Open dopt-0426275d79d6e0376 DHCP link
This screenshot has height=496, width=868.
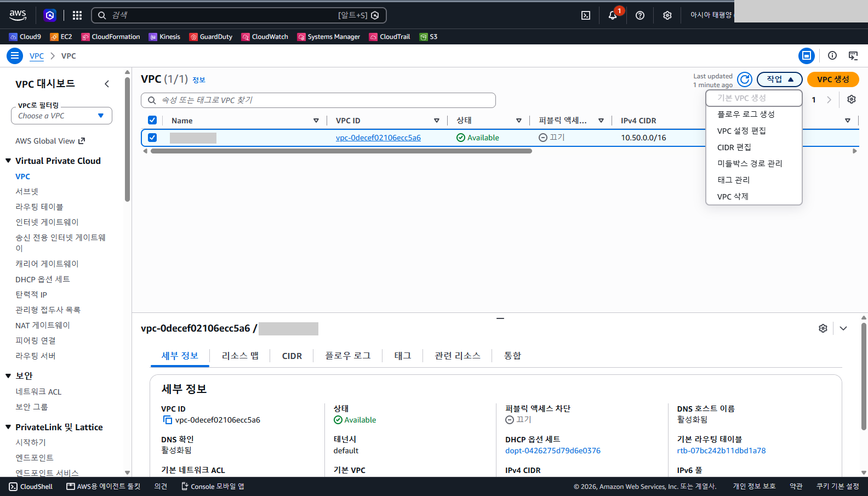[553, 451]
